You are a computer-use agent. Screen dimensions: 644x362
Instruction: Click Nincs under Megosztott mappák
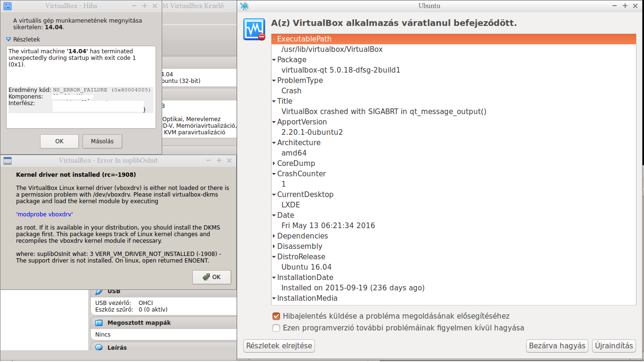(103, 335)
